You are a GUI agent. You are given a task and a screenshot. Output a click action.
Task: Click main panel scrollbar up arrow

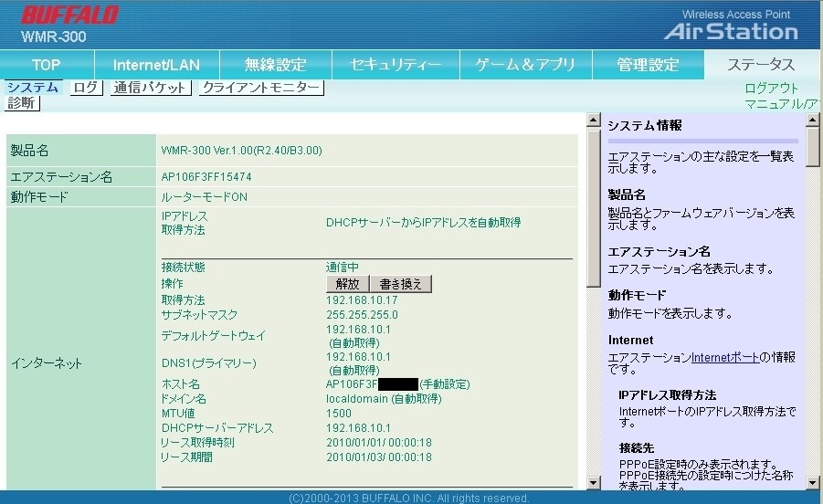point(593,120)
